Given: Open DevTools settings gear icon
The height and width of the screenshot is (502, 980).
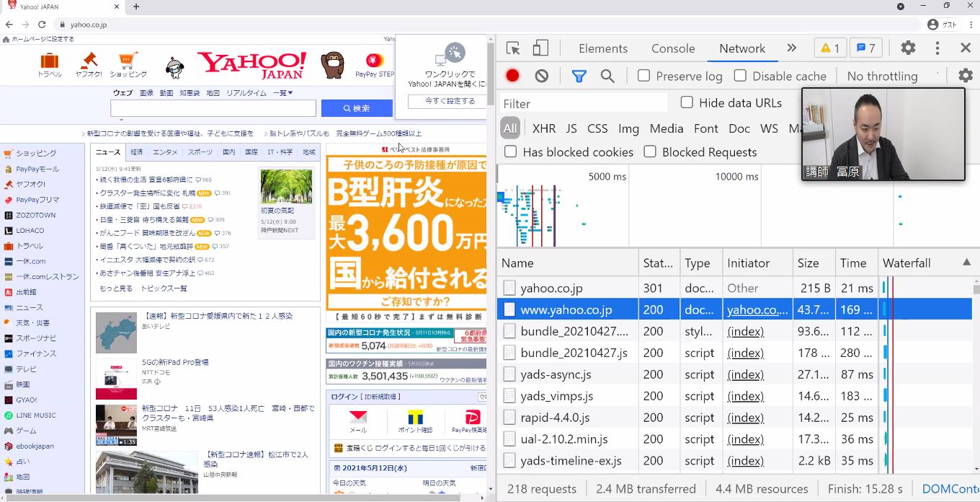Looking at the screenshot, I should 908,48.
